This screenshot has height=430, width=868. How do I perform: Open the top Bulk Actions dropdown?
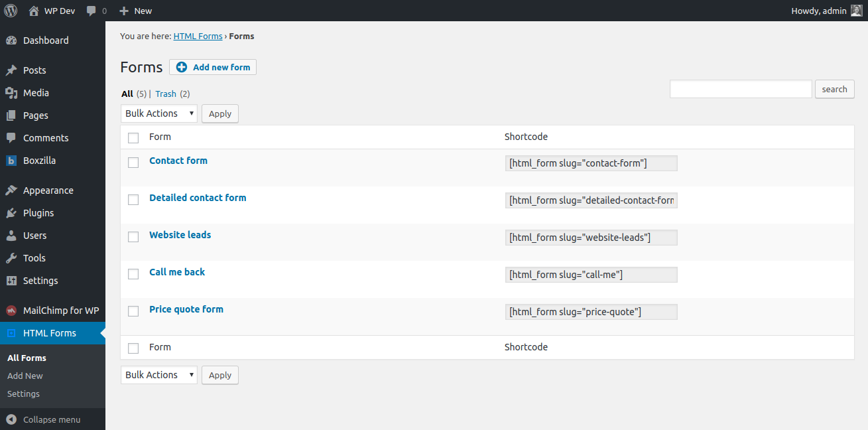[x=159, y=113]
